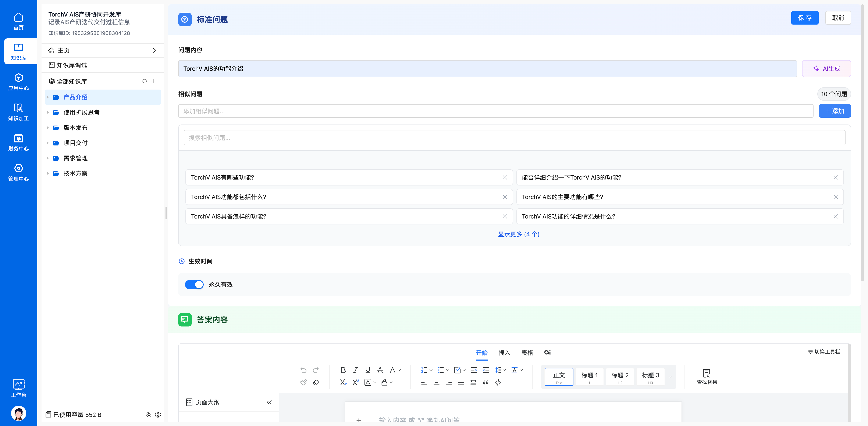This screenshot has width=868, height=426.
Task: Open the member management icon at the bottom of the panel
Action: [x=148, y=415]
